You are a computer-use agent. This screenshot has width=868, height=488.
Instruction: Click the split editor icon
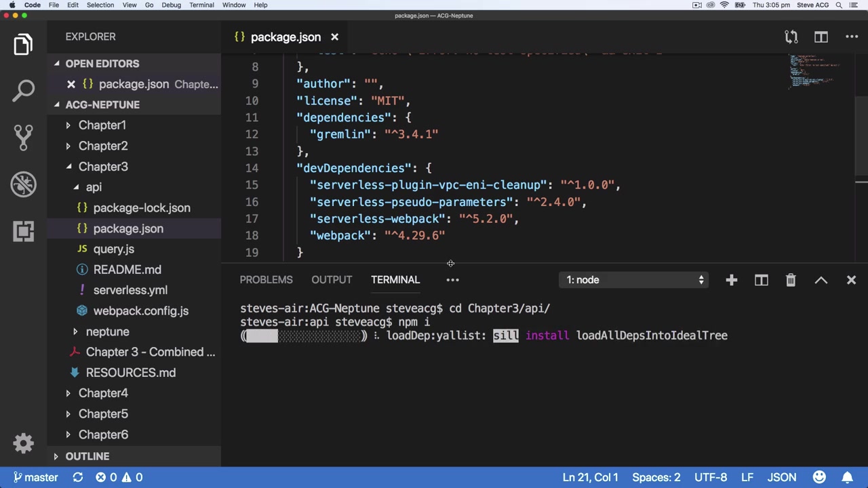pyautogui.click(x=821, y=37)
